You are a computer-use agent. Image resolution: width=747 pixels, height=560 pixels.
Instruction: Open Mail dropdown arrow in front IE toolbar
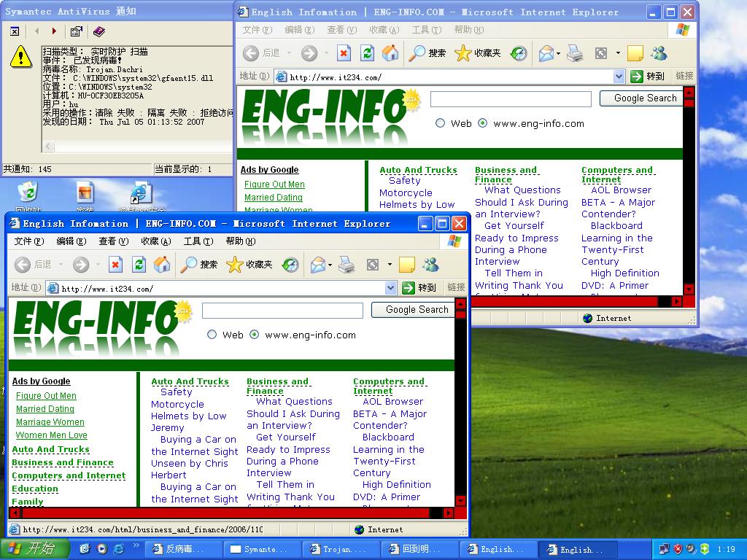(330, 264)
